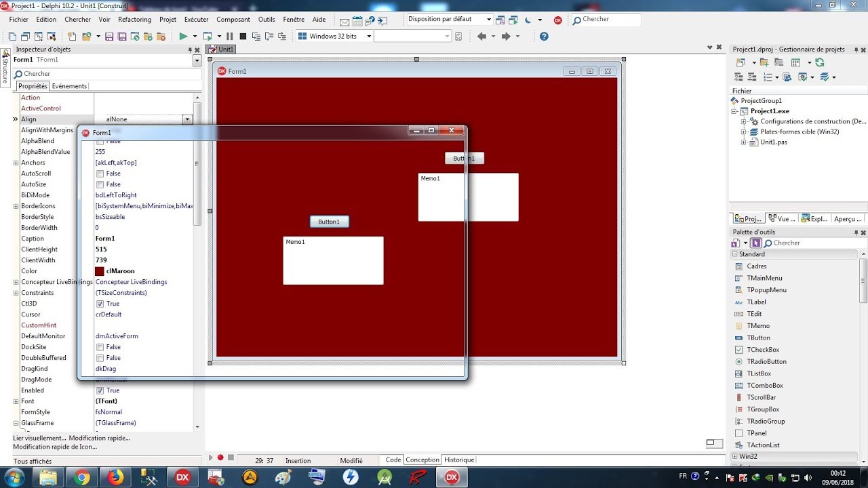Run the project with green play button
Viewport: 868px width, 488px height.
click(183, 36)
